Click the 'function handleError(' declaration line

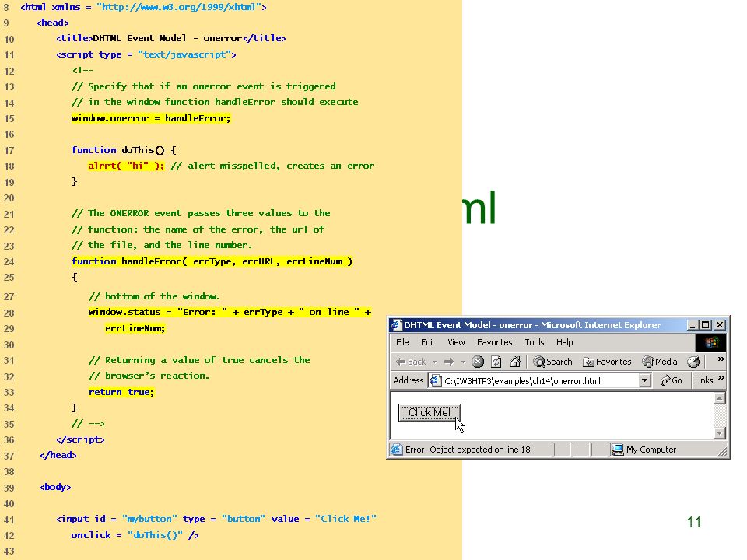click(x=212, y=261)
